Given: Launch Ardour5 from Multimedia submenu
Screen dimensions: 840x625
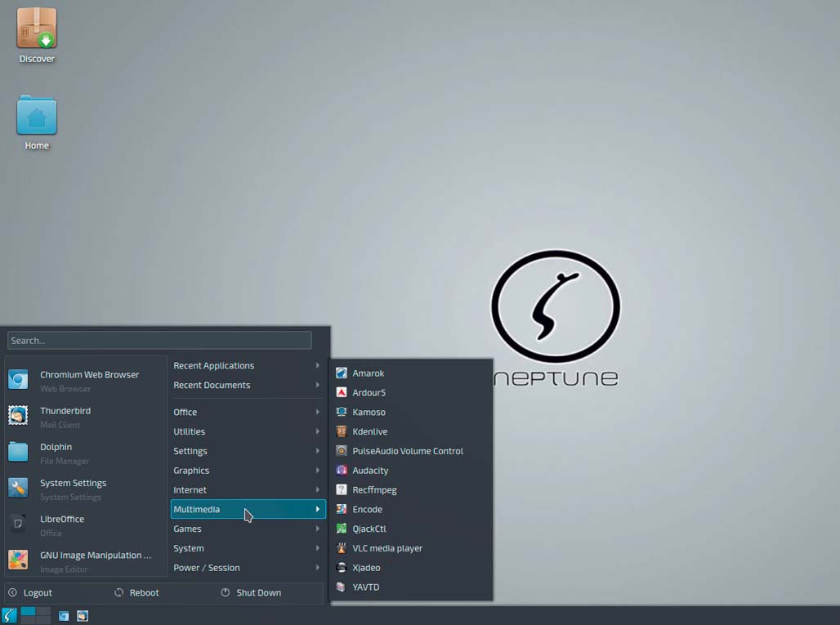Looking at the screenshot, I should (411, 393).
